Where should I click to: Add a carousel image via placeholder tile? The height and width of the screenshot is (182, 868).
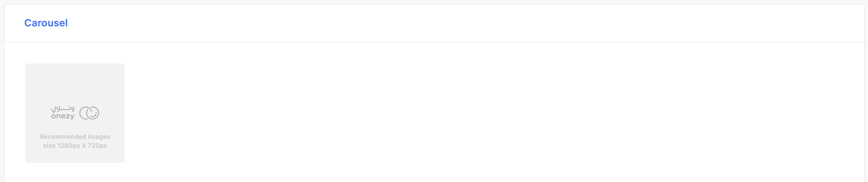tap(75, 113)
